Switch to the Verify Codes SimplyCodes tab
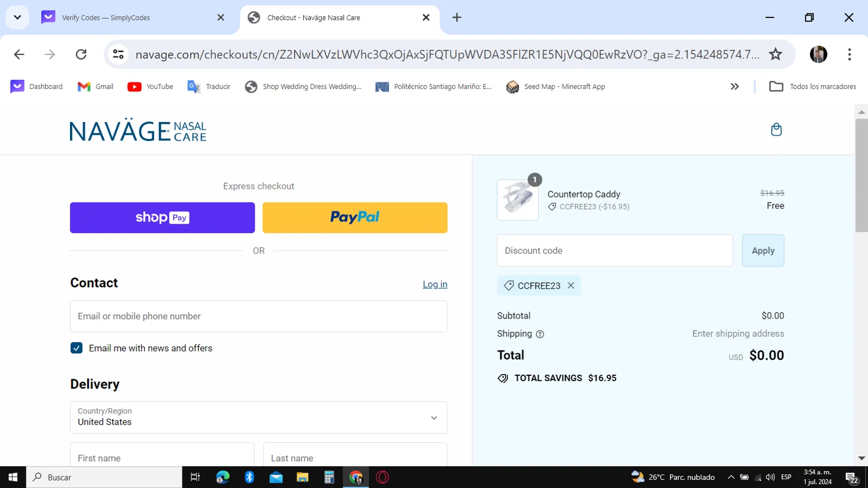868x488 pixels. tap(133, 17)
